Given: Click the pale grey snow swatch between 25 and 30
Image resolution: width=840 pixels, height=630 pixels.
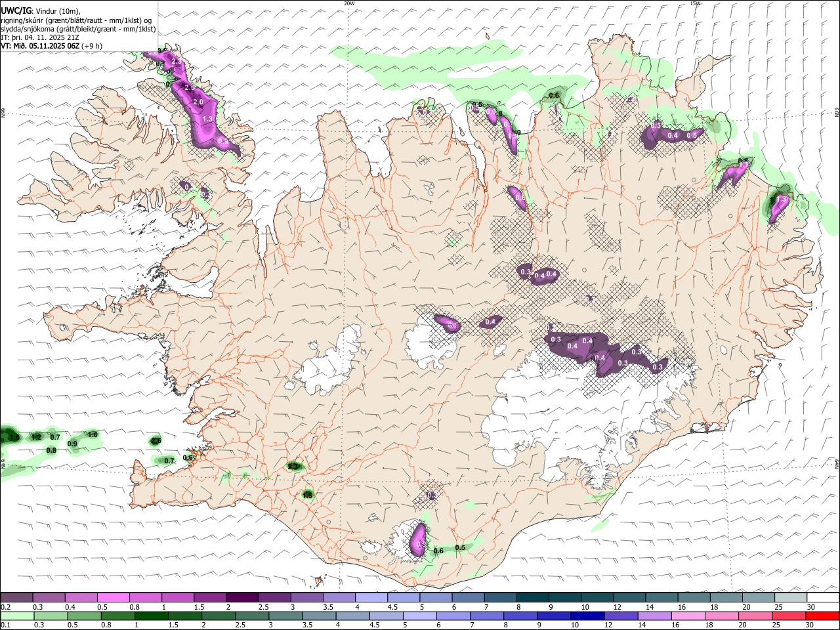Looking at the screenshot, I should [x=790, y=598].
